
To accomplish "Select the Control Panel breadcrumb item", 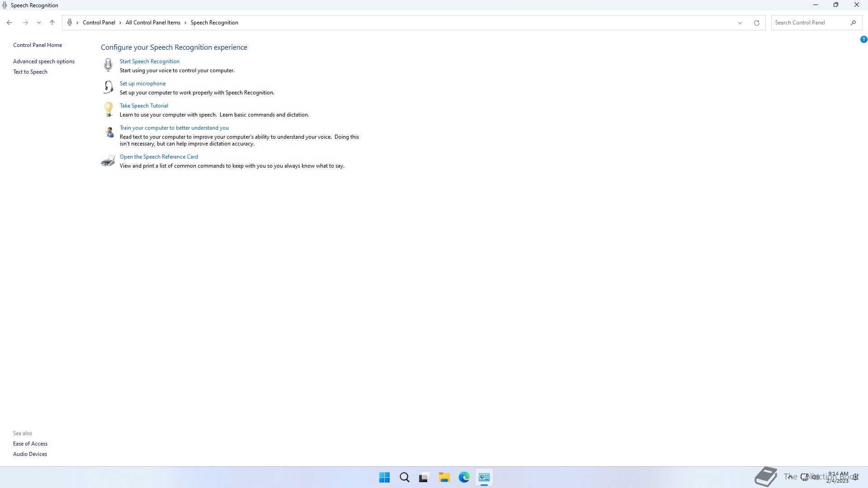I will click(x=99, y=23).
